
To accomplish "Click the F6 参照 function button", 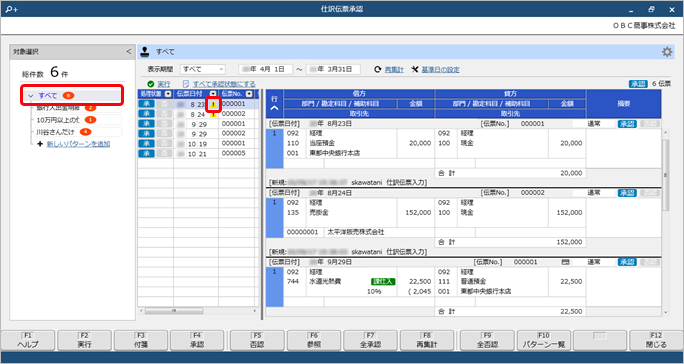I will click(314, 340).
